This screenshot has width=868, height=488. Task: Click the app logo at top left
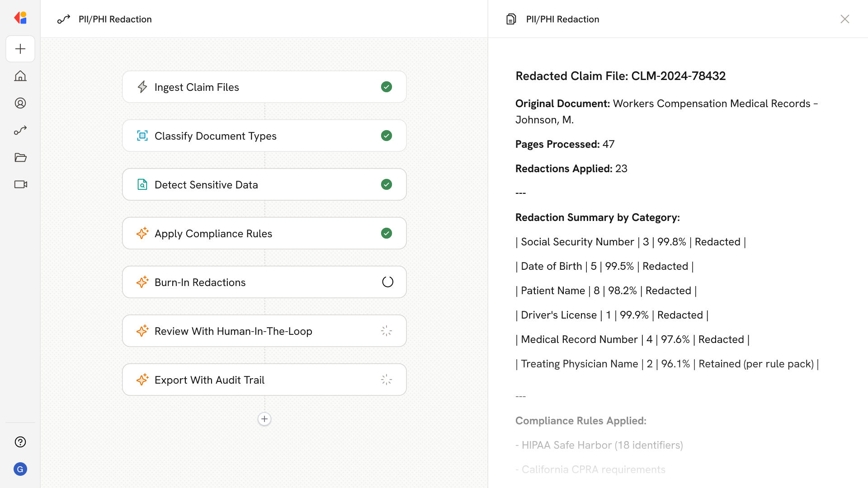pyautogui.click(x=20, y=18)
